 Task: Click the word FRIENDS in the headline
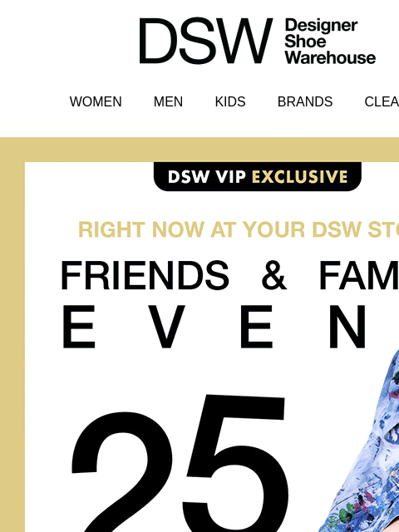145,275
